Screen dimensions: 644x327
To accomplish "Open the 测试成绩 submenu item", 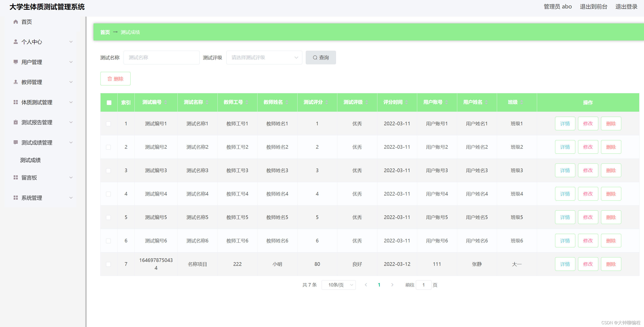I will pos(30,160).
